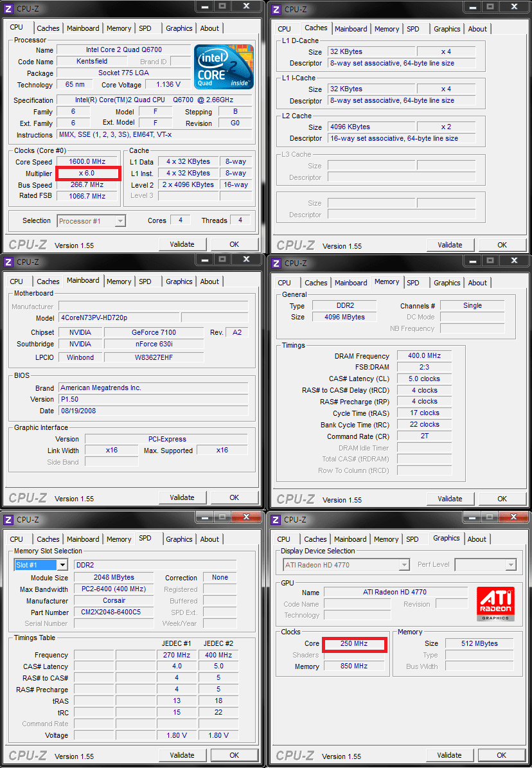This screenshot has width=532, height=768.
Task: Open the Slot #1 memory slot dropdown
Action: tap(63, 565)
